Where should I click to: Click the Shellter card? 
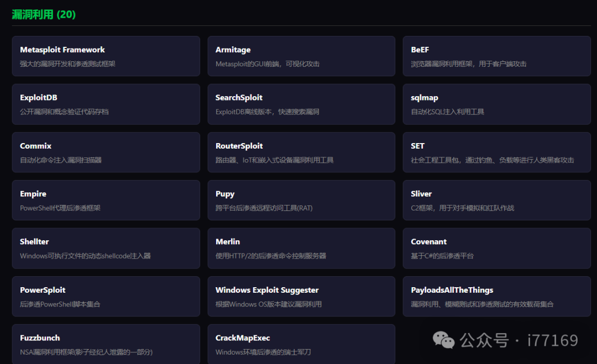(x=106, y=249)
